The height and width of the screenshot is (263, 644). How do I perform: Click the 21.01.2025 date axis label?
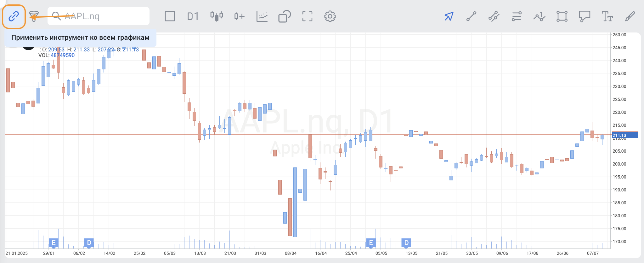pyautogui.click(x=17, y=253)
